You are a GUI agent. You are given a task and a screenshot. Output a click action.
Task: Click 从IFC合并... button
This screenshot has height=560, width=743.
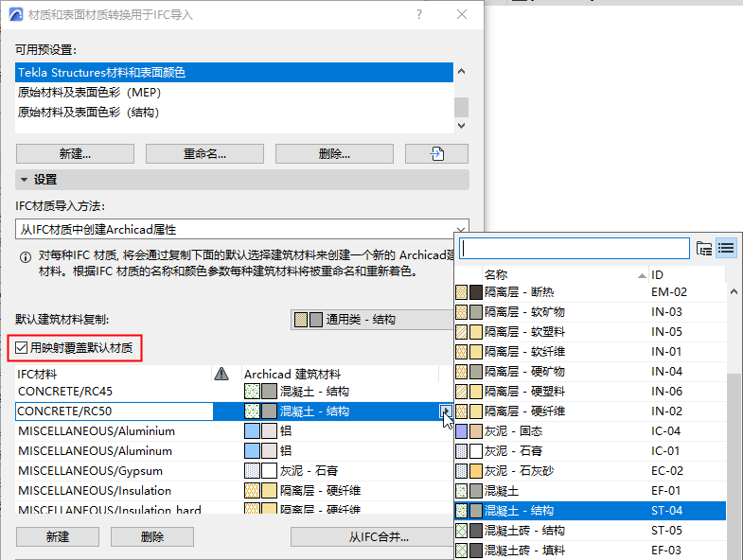click(372, 536)
